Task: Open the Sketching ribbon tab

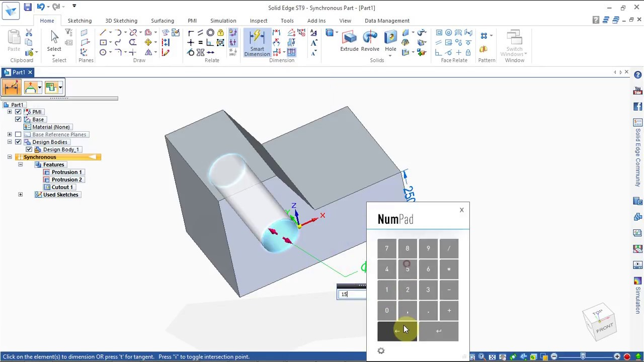Action: click(79, 21)
